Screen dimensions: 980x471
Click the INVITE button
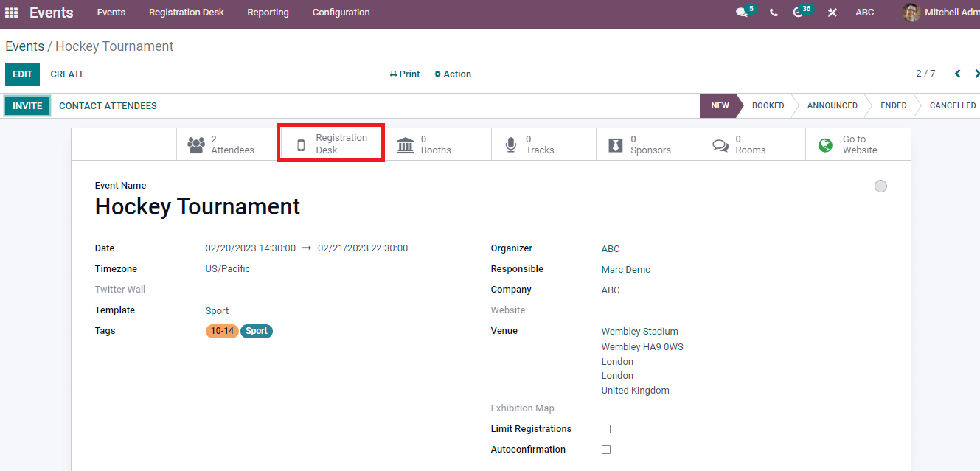[27, 106]
